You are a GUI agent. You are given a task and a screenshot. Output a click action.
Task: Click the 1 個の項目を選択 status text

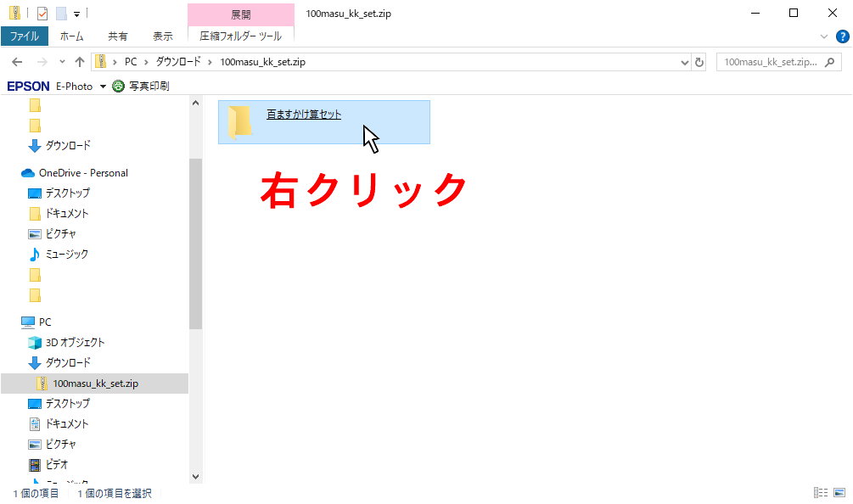tap(115, 493)
